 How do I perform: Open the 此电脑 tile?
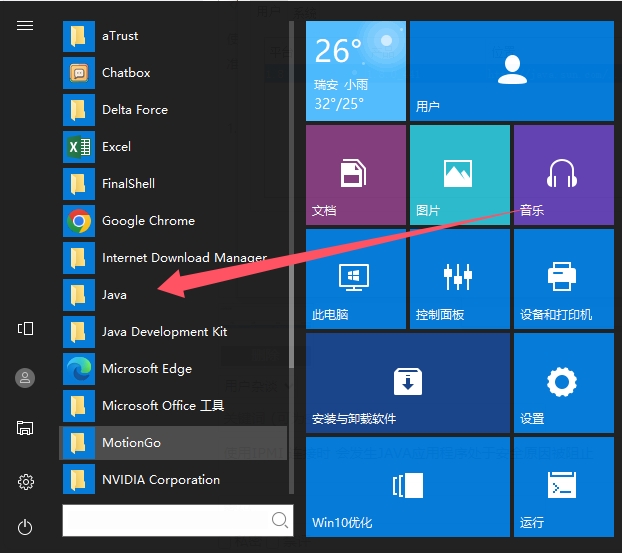pos(356,279)
